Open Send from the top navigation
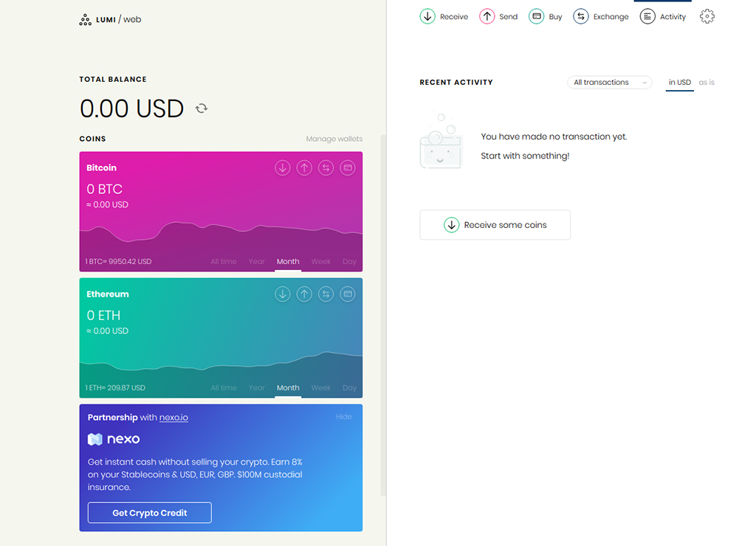 click(x=498, y=16)
